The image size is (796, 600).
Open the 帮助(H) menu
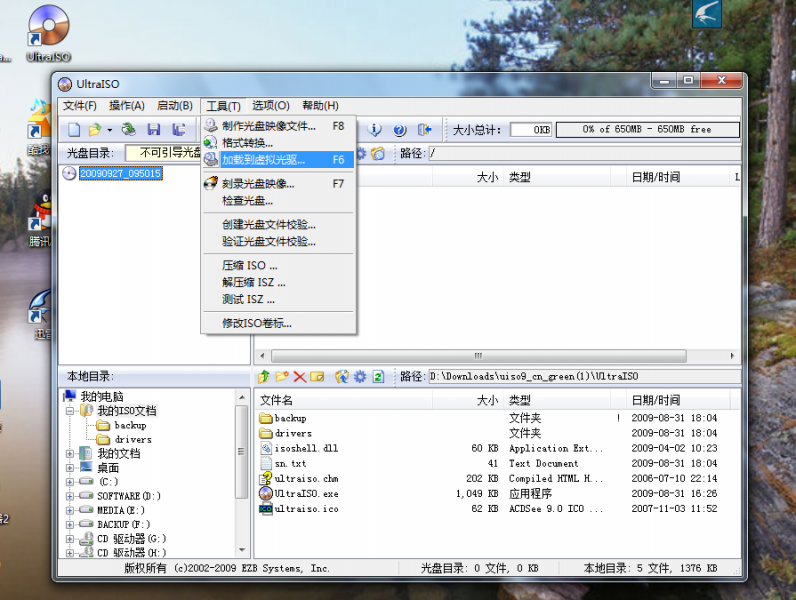click(x=320, y=106)
